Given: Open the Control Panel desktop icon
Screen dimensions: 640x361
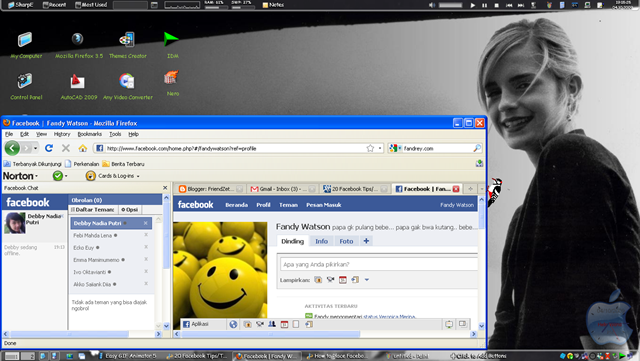Looking at the screenshot, I should click(x=26, y=87).
